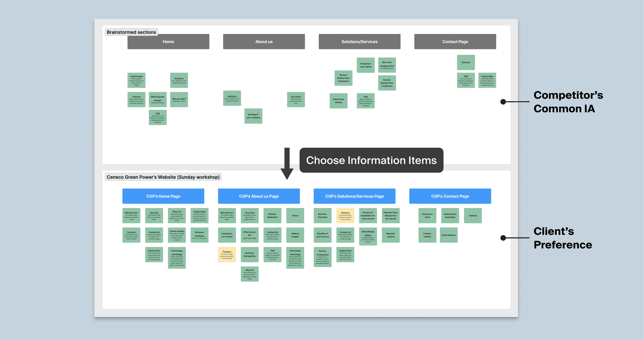Viewport: 644px width, 340px height.
Task: Select the Why solar energy works? note
Action: (387, 65)
